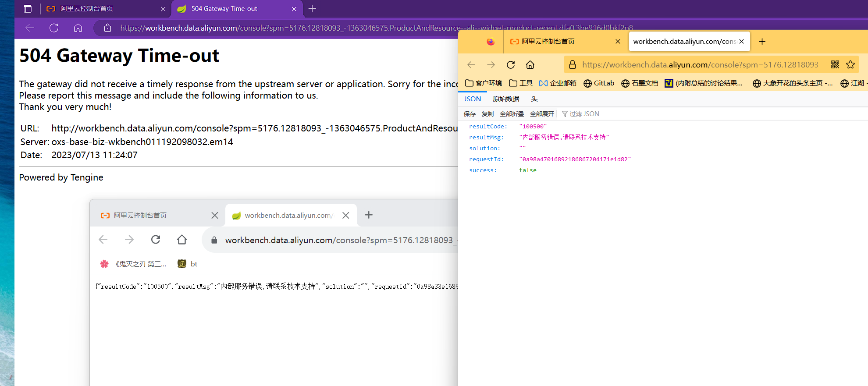Select the Server name oxs-base-biz-wkbench011192098032.em14

coord(142,142)
